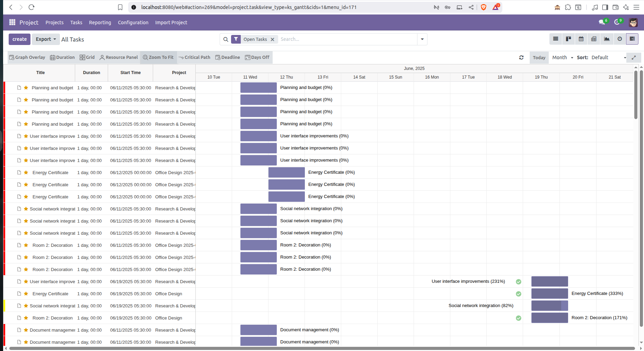Jump to Today in the Gantt

[x=539, y=57]
